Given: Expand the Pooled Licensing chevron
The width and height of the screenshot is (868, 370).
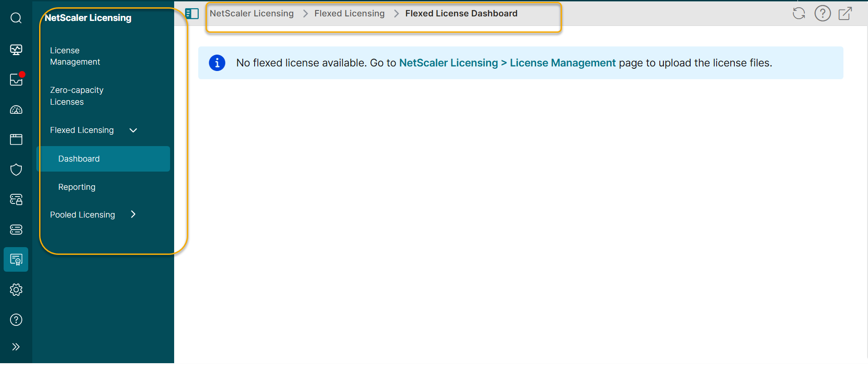Looking at the screenshot, I should [133, 214].
